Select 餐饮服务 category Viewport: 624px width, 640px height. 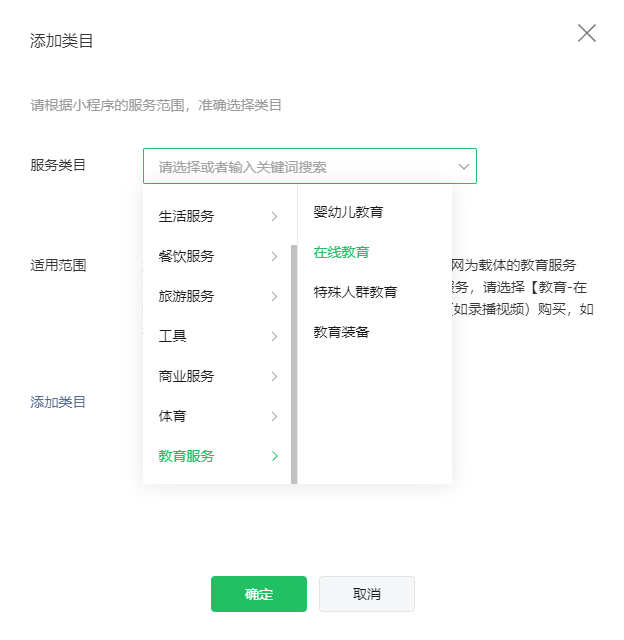[187, 256]
